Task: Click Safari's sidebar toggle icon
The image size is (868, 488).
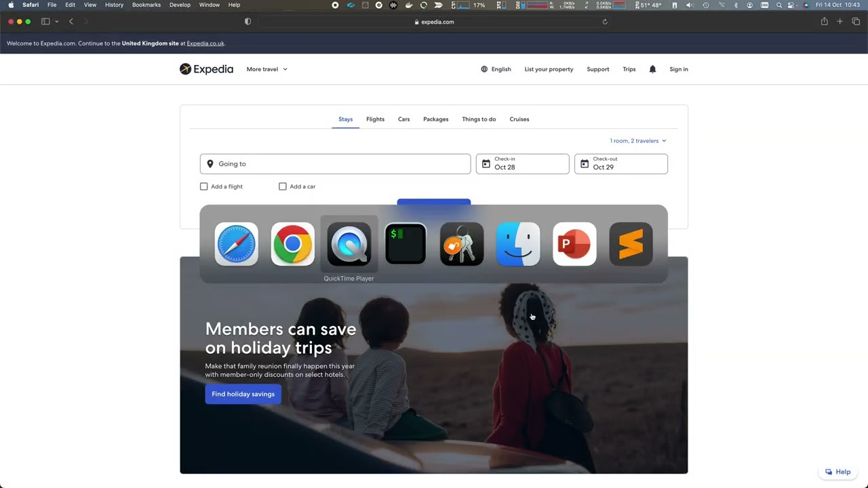Action: [45, 22]
